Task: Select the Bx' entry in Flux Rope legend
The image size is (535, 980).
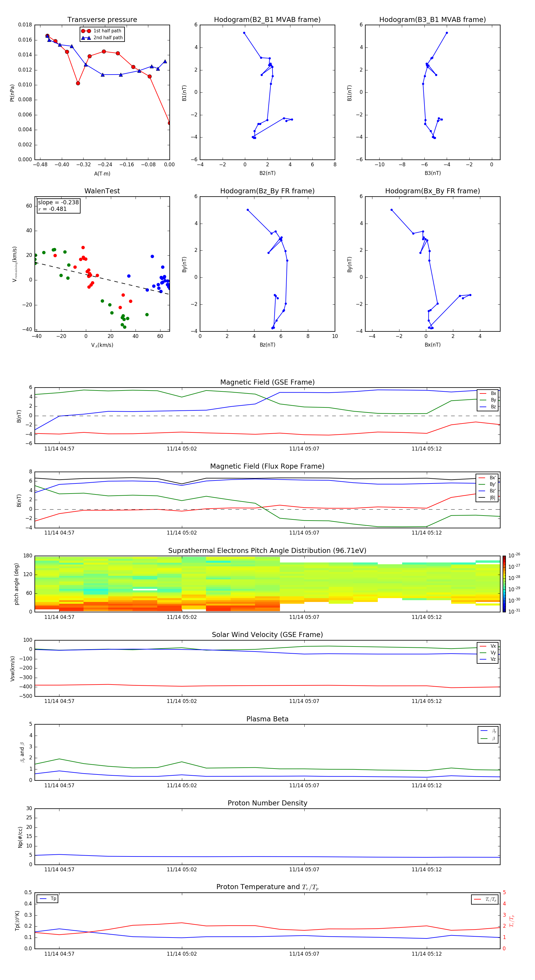Action: [x=487, y=478]
